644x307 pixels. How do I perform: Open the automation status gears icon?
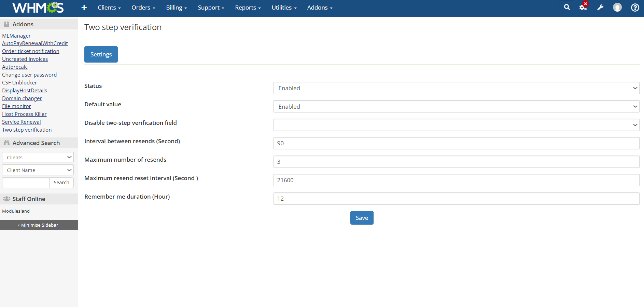coord(583,7)
